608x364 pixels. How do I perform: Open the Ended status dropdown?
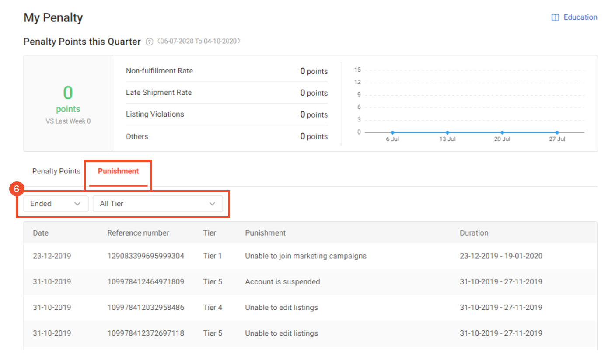(x=55, y=204)
